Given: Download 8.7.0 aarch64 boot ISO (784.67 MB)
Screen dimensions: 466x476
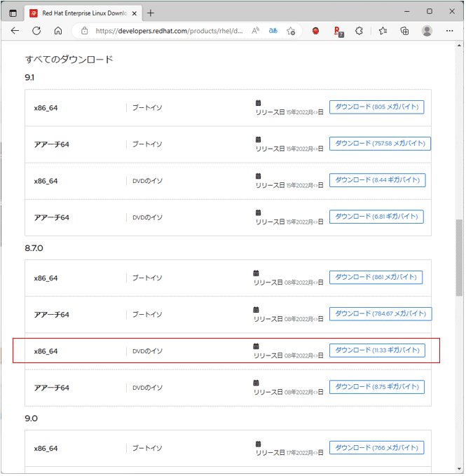Looking at the screenshot, I should (381, 313).
